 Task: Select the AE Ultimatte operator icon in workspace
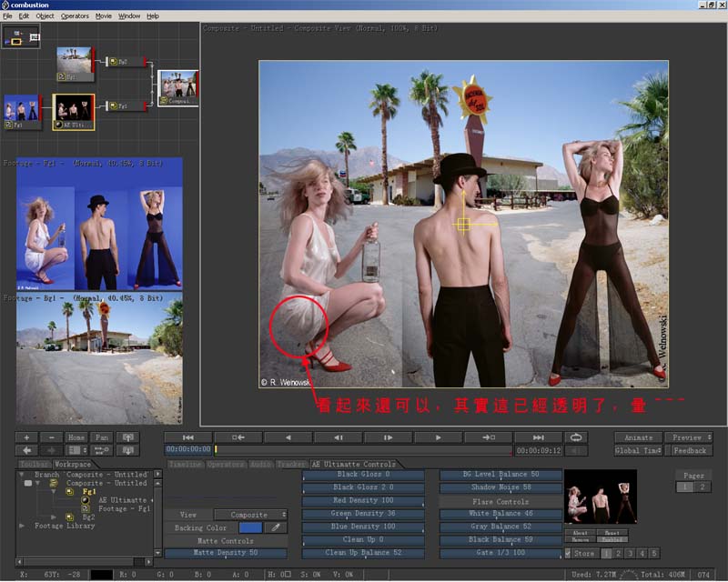(x=86, y=500)
